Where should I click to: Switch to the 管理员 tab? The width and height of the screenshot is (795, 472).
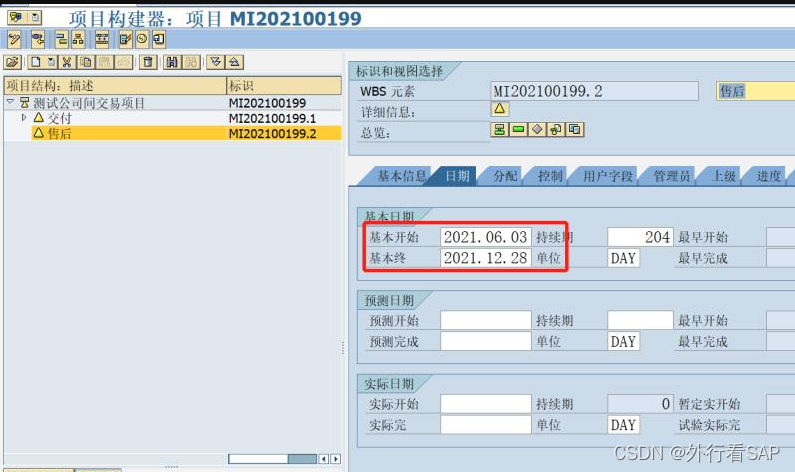pos(672,176)
